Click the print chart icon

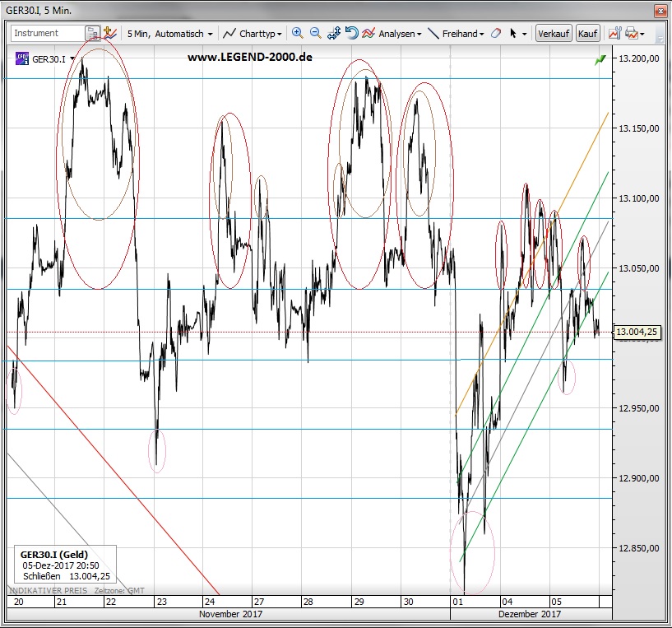tap(632, 34)
